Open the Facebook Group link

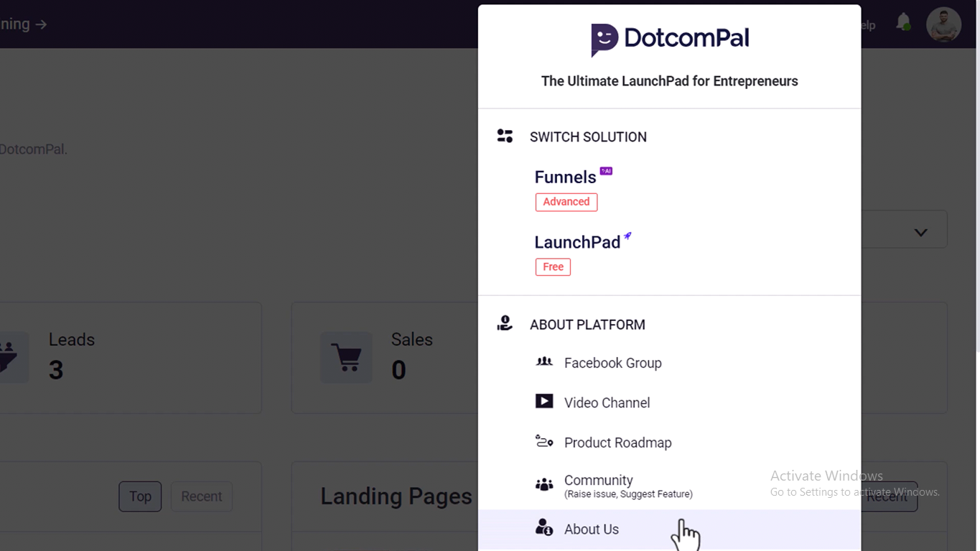click(x=613, y=363)
